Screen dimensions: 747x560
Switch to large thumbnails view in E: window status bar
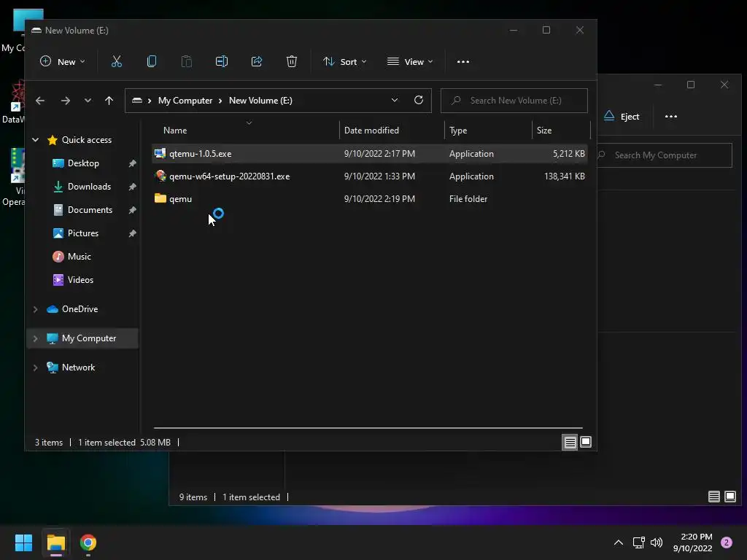click(x=586, y=443)
